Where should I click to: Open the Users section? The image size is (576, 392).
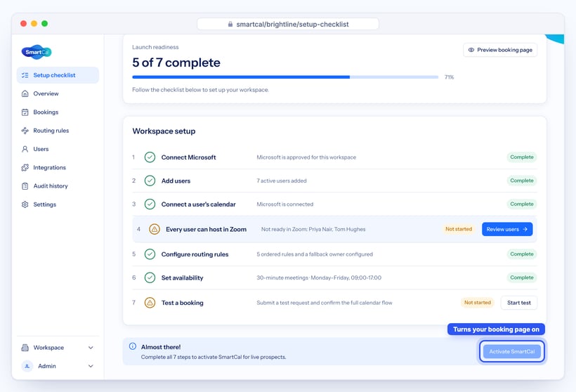[x=58, y=149]
